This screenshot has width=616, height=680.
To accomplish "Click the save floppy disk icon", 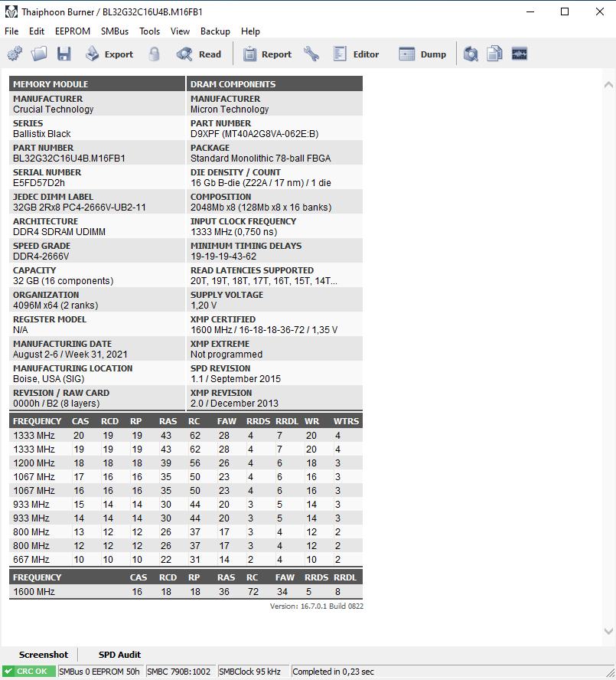I will (64, 54).
